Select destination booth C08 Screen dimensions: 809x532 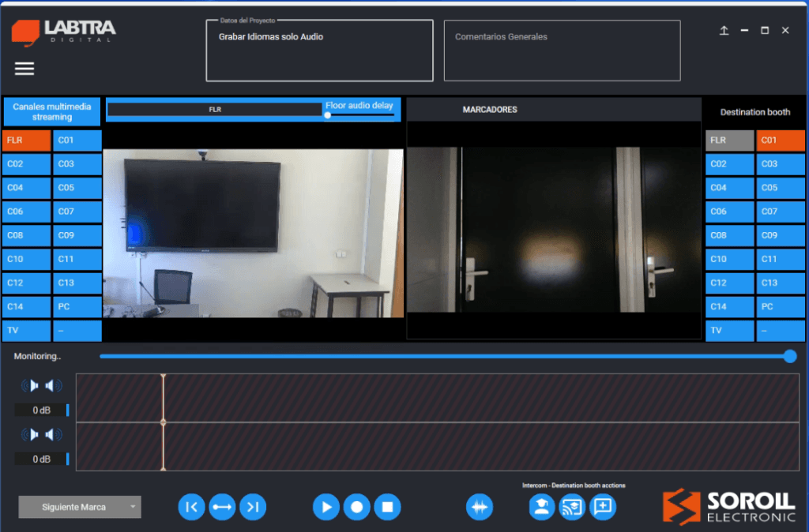point(729,235)
